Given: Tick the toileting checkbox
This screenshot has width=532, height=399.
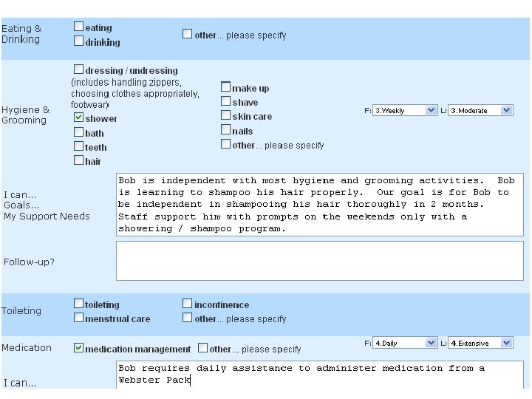Looking at the screenshot, I should point(78,304).
